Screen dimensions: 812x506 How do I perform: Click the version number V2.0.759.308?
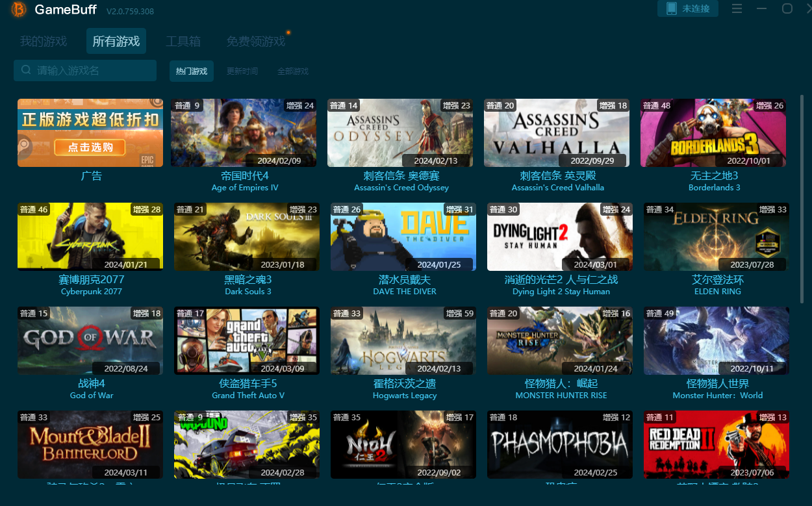tap(131, 11)
